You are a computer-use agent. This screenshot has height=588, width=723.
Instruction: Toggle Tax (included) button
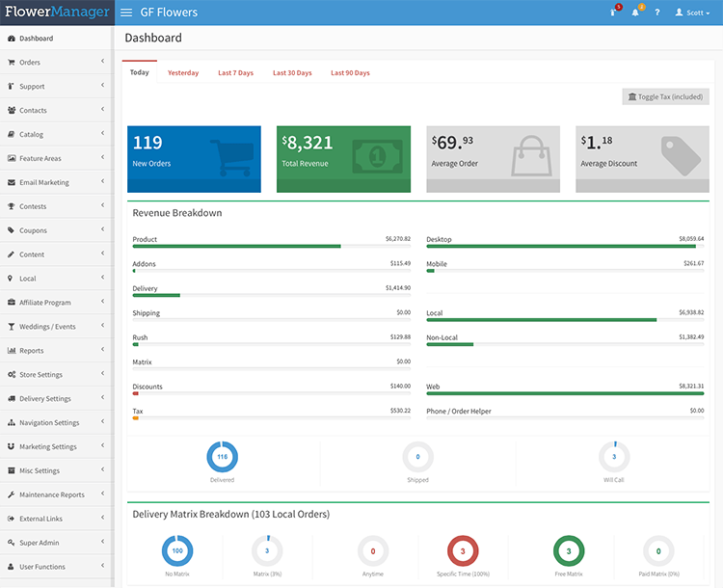pos(665,96)
